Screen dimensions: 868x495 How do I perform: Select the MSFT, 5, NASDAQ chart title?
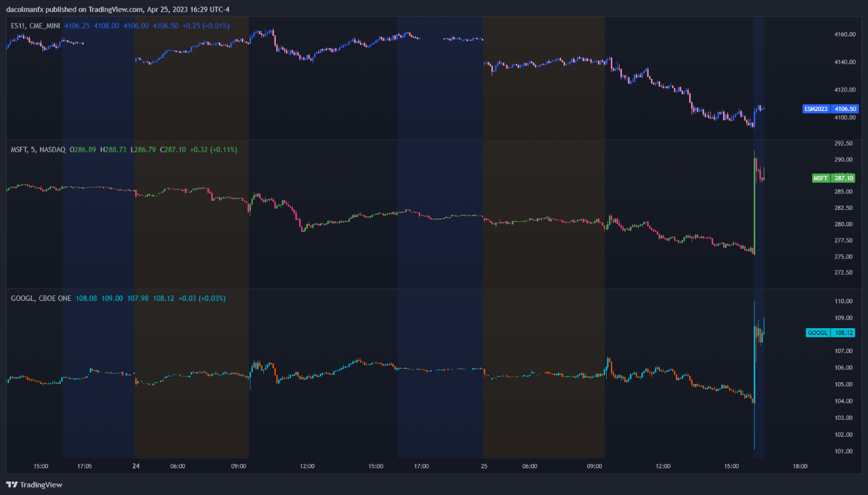(38, 149)
